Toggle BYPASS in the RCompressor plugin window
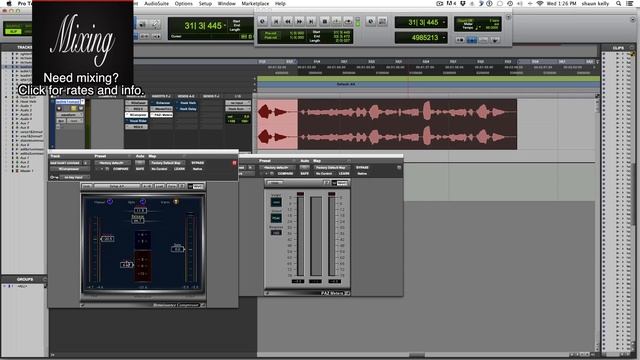The height and width of the screenshot is (360, 640). [x=198, y=163]
